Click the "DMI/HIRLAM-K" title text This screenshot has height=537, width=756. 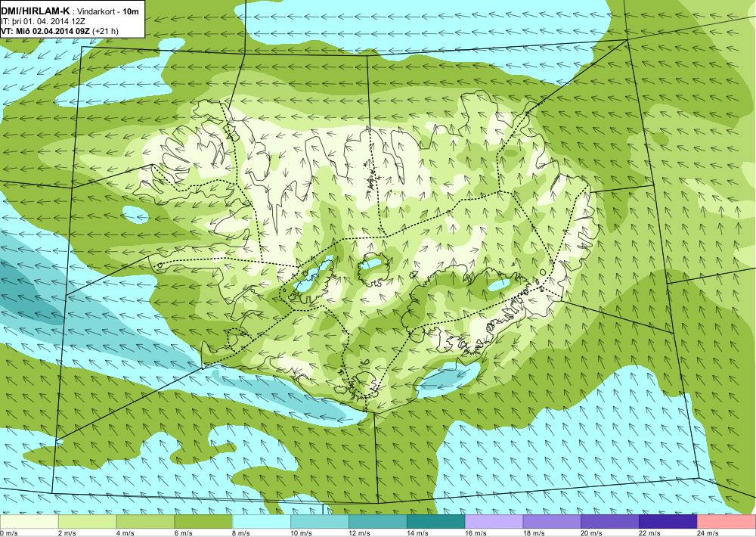[36, 10]
